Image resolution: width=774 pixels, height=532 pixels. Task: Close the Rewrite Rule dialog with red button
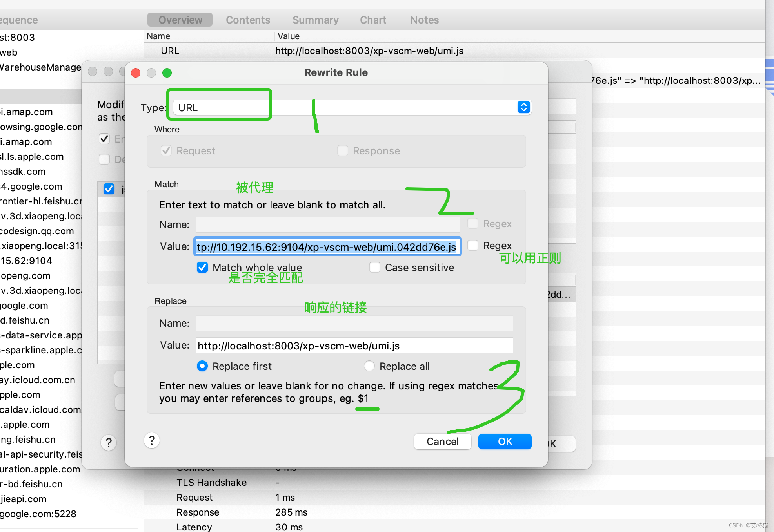click(x=136, y=73)
